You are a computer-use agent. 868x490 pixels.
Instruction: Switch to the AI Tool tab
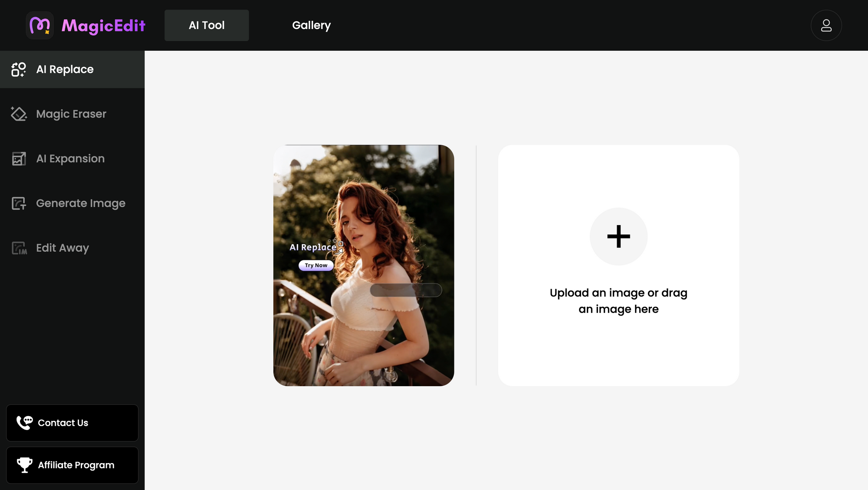tap(207, 25)
